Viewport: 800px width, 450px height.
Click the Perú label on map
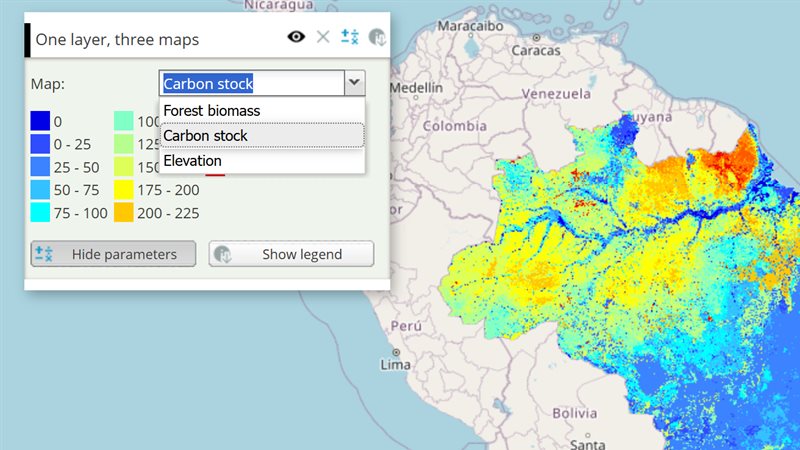tap(406, 326)
